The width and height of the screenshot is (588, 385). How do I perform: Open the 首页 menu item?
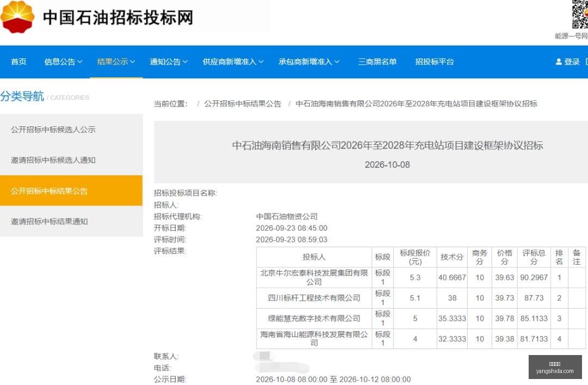[19, 62]
